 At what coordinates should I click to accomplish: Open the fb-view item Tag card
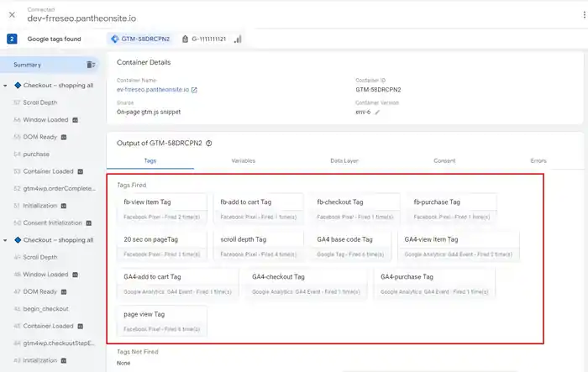click(161, 209)
